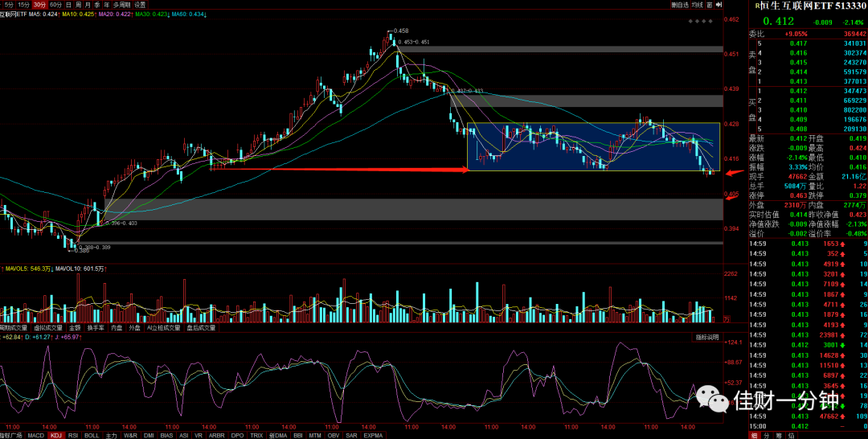The width and height of the screenshot is (868, 439).
Task: Open 设置 settings in period bar
Action: pos(140,5)
